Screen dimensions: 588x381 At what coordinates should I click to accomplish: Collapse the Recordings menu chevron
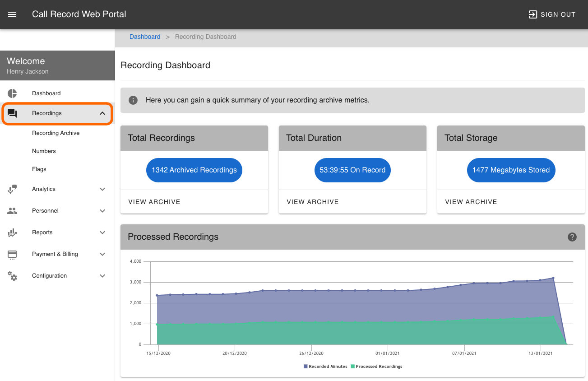click(102, 113)
